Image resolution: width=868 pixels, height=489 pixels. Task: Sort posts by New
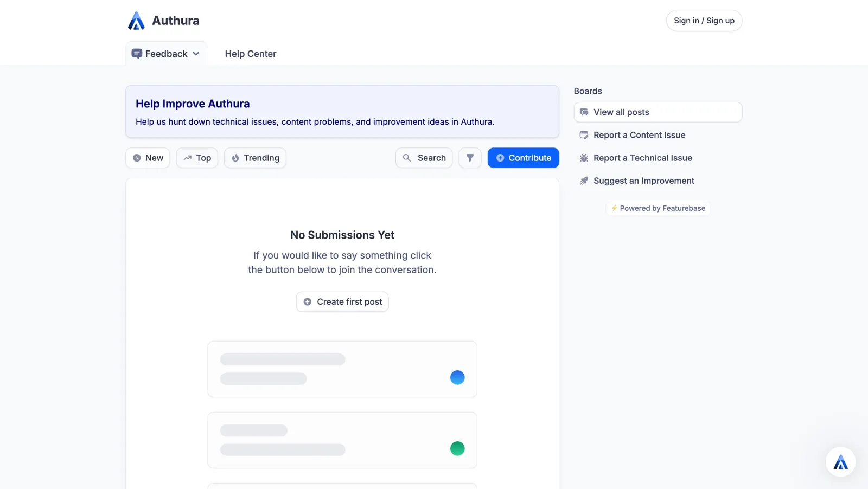148,158
